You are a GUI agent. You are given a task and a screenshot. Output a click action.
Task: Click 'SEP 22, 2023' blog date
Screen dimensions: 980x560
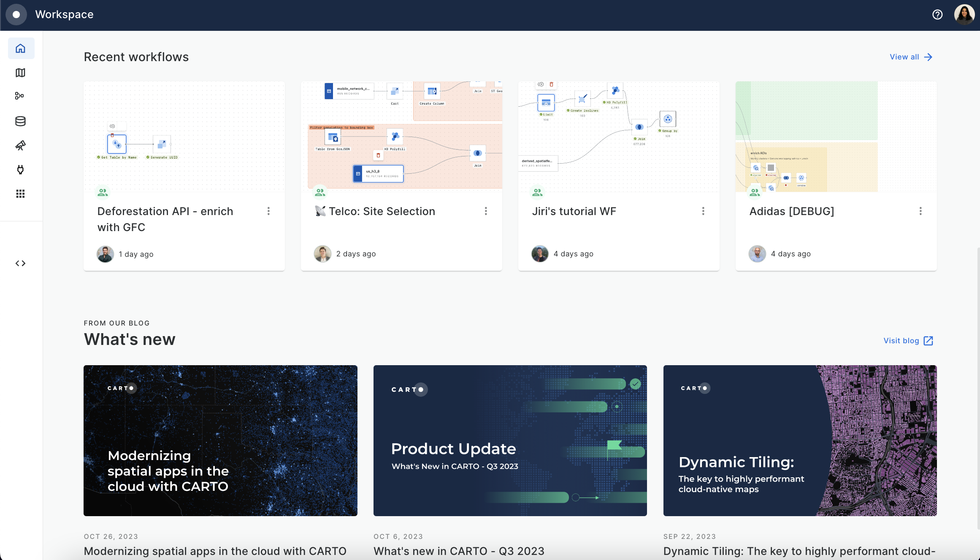pyautogui.click(x=690, y=536)
